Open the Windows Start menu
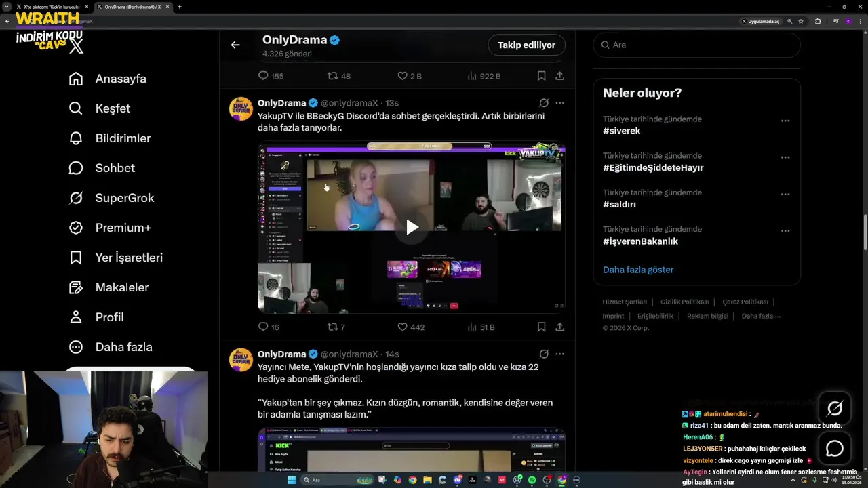The image size is (868, 488). point(292,480)
